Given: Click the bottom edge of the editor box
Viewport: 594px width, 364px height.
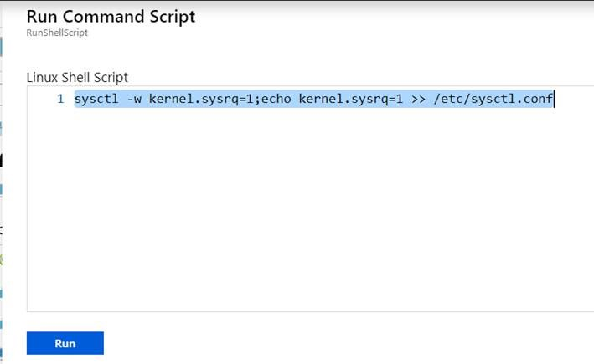Looking at the screenshot, I should 310,311.
